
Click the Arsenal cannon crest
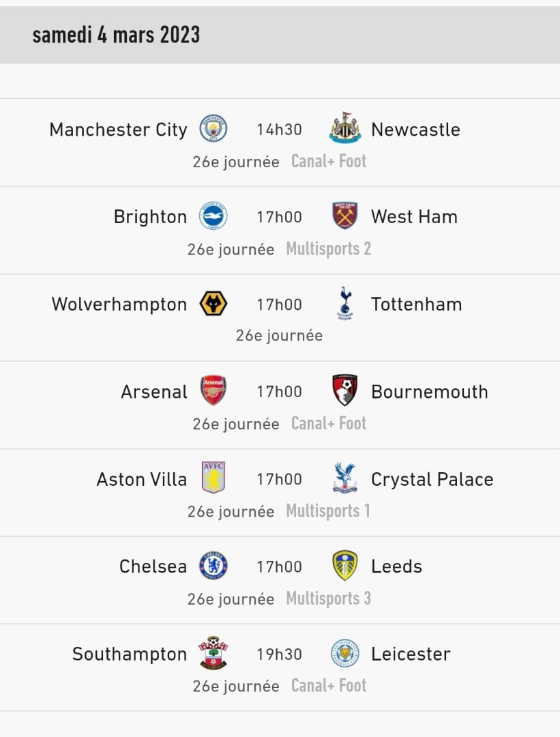point(213,391)
